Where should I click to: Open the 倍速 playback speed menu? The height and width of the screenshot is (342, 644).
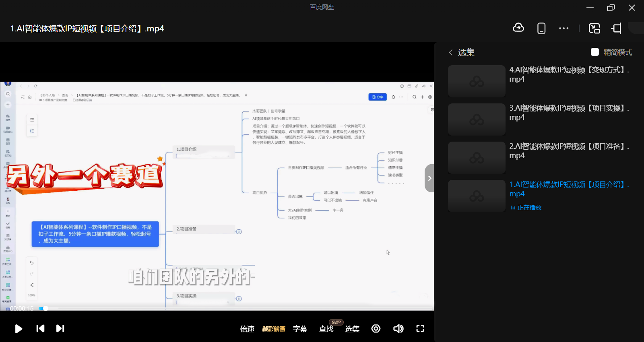tap(247, 329)
